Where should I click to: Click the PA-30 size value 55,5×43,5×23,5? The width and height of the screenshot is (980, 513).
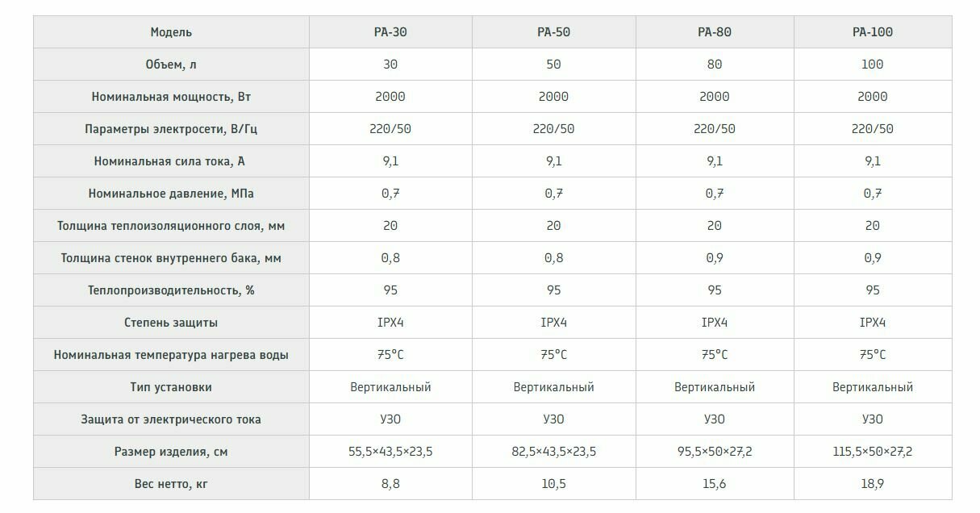coord(390,452)
